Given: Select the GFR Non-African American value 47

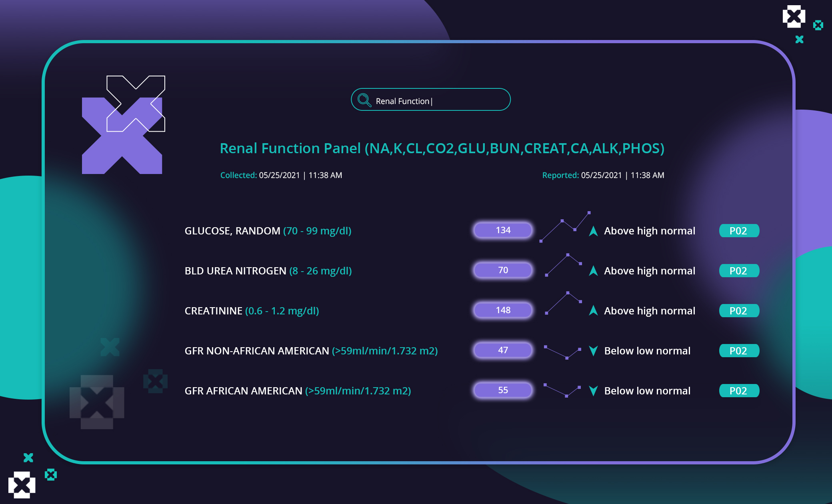Looking at the screenshot, I should pyautogui.click(x=503, y=350).
